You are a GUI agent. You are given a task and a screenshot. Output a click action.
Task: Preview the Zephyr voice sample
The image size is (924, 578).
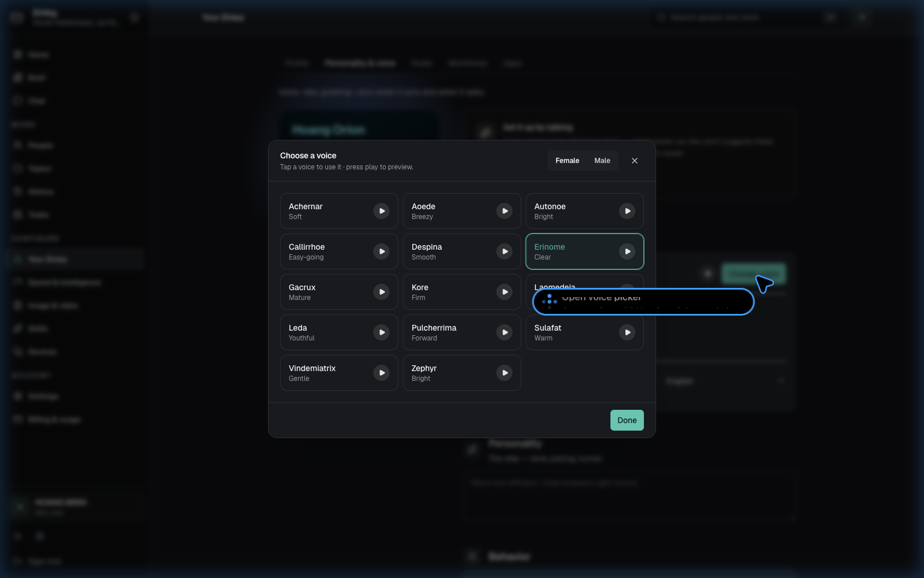(504, 373)
